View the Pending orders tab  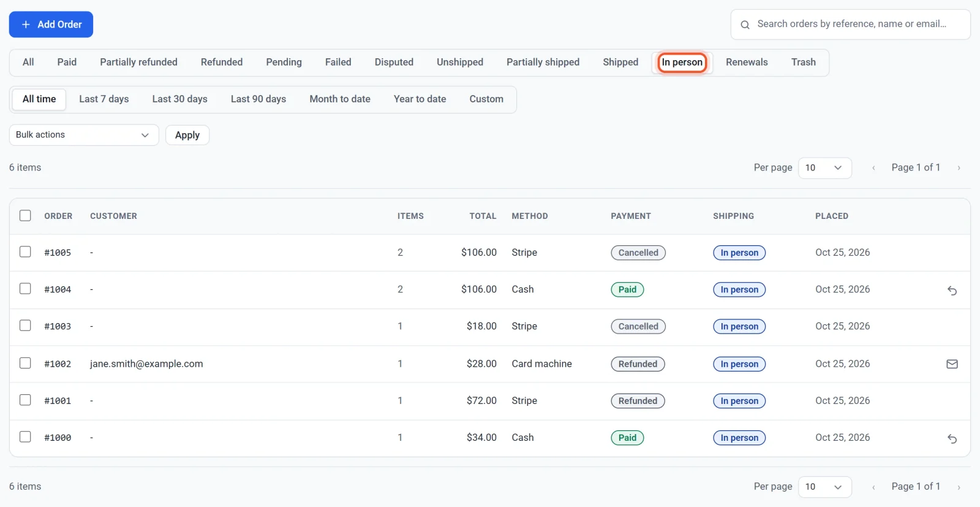point(284,63)
